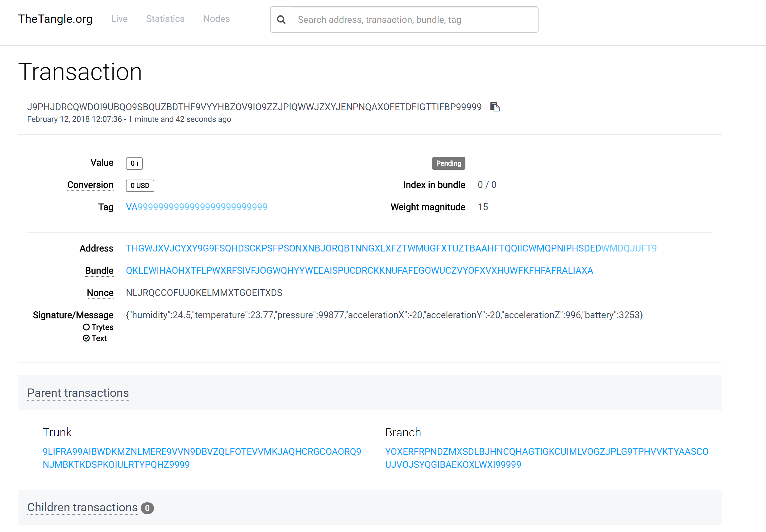This screenshot has height=532, width=766.
Task: Click the 0 USD conversion badge
Action: coord(140,186)
